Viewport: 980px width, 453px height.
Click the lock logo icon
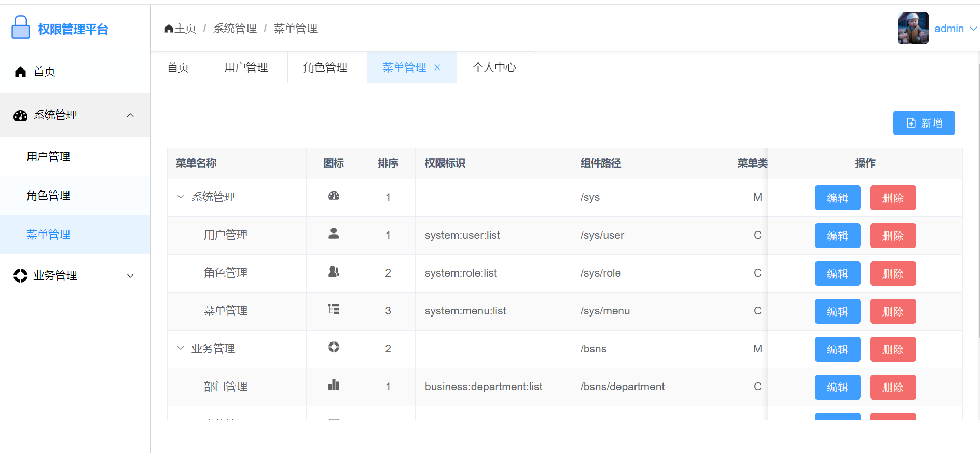pyautogui.click(x=21, y=28)
